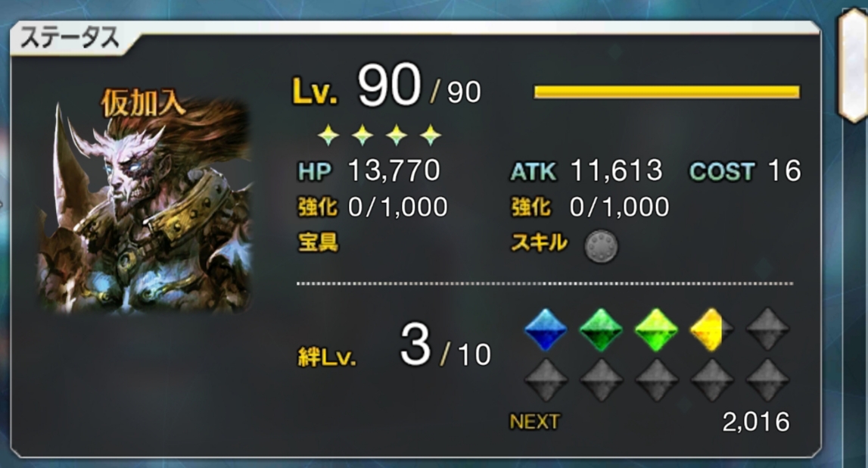Click the blue bond gem icon
This screenshot has width=868, height=468.
click(x=546, y=330)
